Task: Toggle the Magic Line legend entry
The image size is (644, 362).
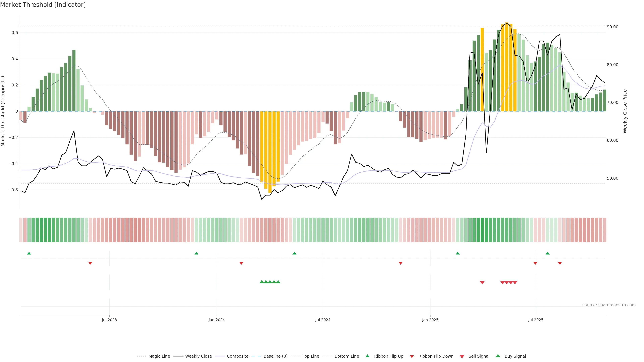Action: click(159, 356)
